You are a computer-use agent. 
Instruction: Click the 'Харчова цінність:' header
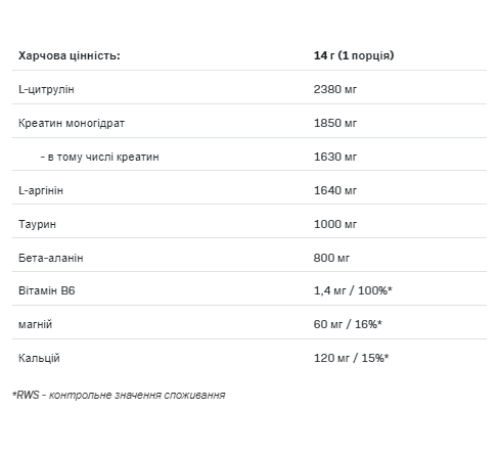tap(69, 55)
